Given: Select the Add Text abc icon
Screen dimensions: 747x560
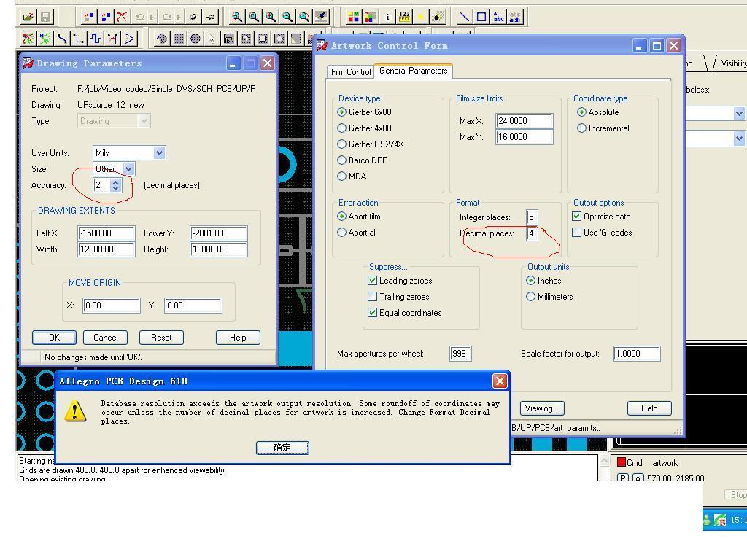Looking at the screenshot, I should click(498, 17).
